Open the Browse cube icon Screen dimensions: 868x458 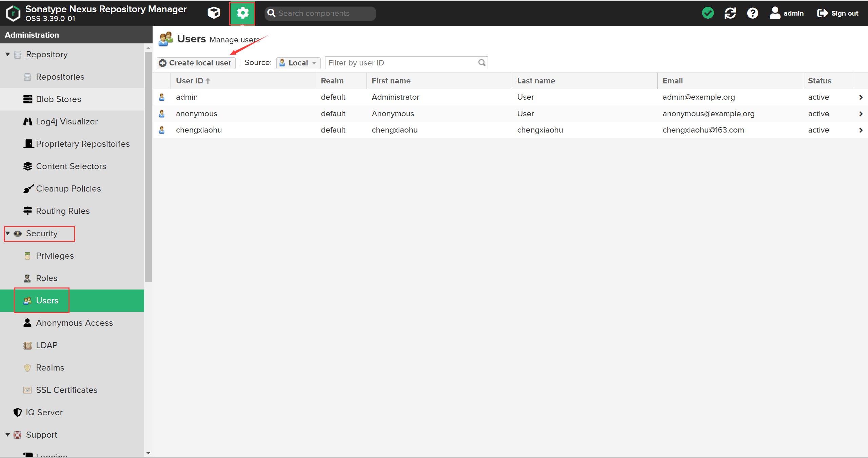point(214,13)
